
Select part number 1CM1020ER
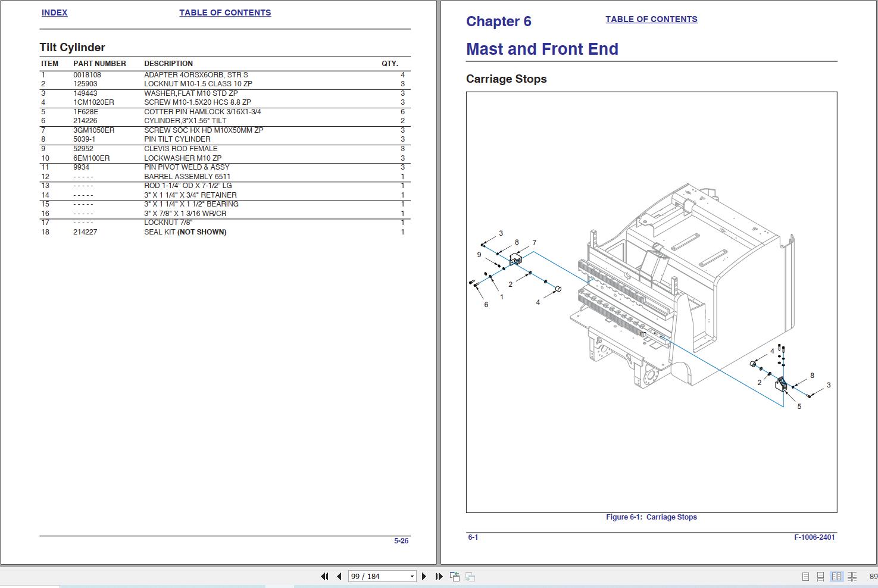point(93,102)
